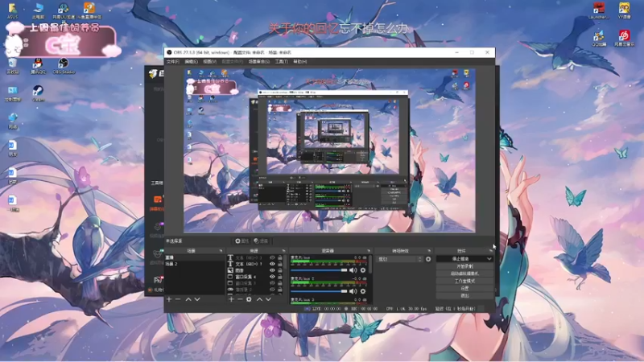Move scene down with arrow icon

pos(197,299)
